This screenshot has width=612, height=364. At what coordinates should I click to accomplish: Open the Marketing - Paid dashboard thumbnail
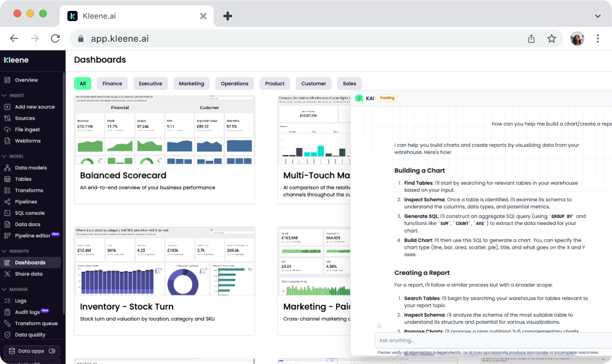coord(314,261)
